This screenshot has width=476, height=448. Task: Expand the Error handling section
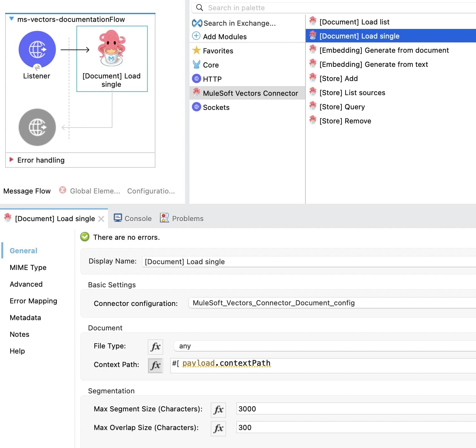point(12,160)
